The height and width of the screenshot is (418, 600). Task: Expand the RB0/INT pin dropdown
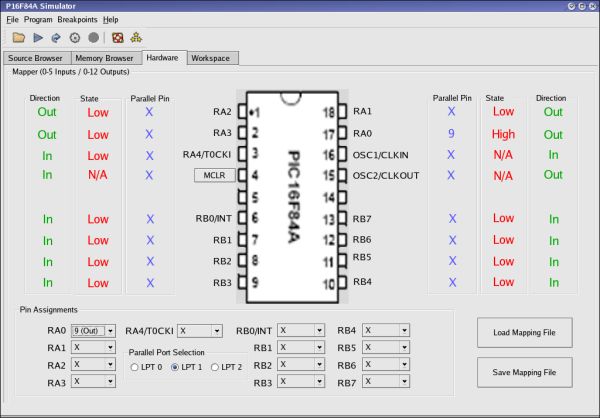click(300, 330)
